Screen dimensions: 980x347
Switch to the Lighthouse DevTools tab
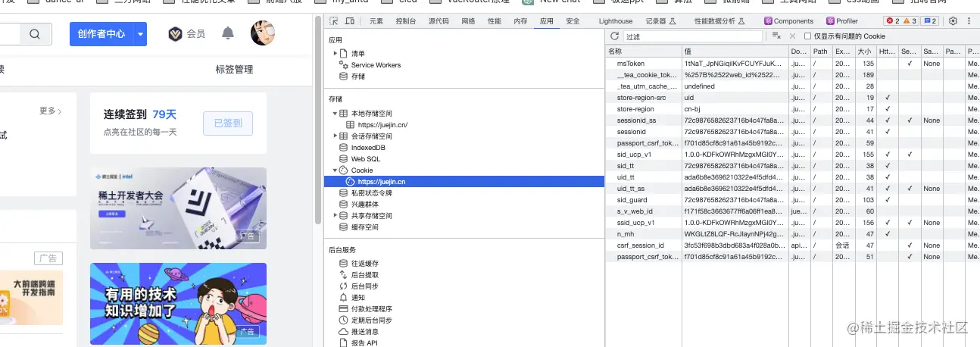[615, 21]
